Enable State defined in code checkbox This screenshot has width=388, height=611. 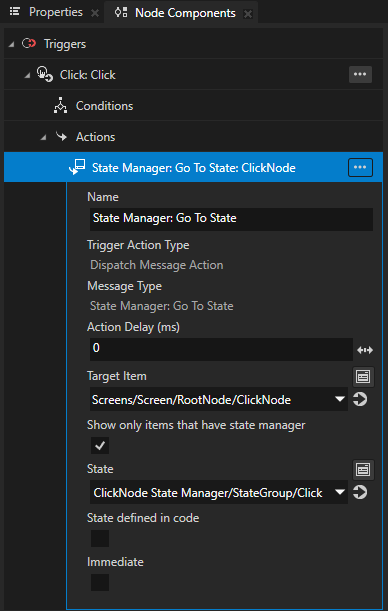(x=100, y=539)
